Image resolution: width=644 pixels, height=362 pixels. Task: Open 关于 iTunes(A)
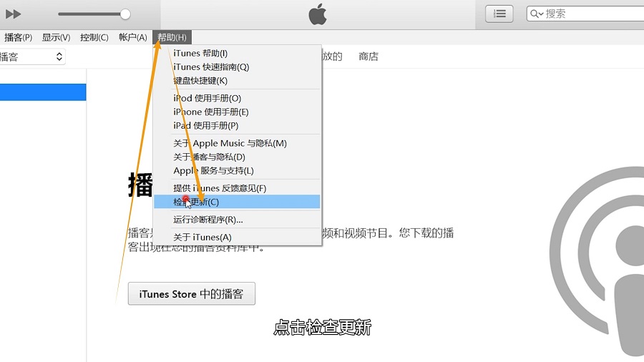click(x=237, y=238)
